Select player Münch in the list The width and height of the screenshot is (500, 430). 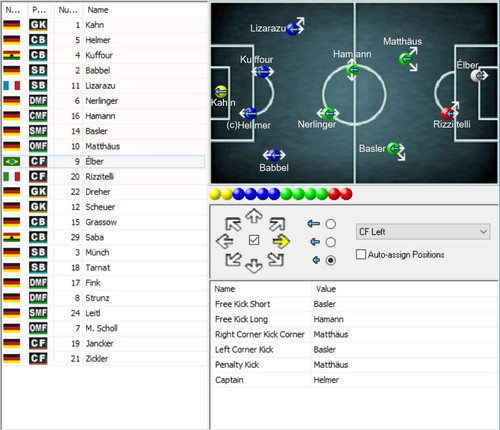click(x=103, y=252)
